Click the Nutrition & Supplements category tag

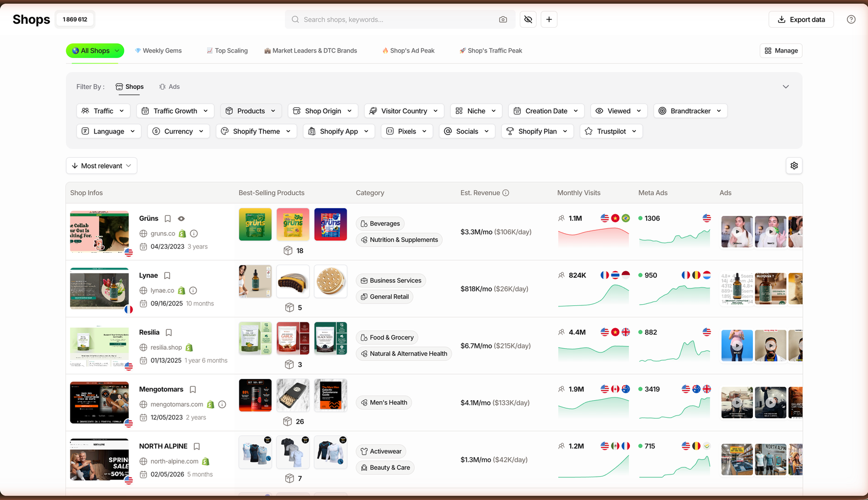(399, 240)
